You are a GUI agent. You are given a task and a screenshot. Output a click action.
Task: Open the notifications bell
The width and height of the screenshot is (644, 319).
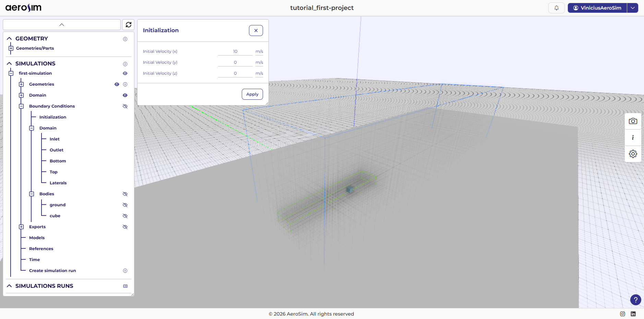coord(556,8)
